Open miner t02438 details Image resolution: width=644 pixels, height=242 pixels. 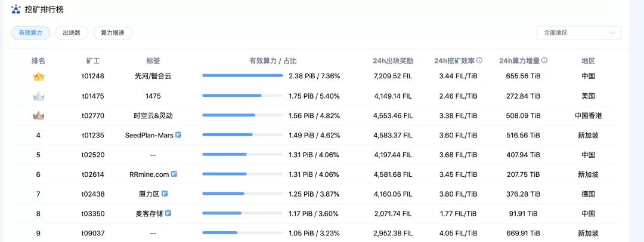click(x=93, y=194)
